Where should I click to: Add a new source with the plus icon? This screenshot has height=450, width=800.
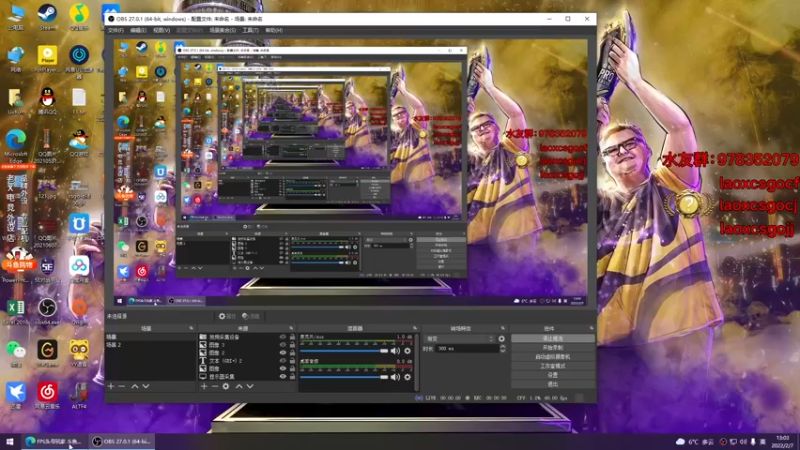click(204, 386)
